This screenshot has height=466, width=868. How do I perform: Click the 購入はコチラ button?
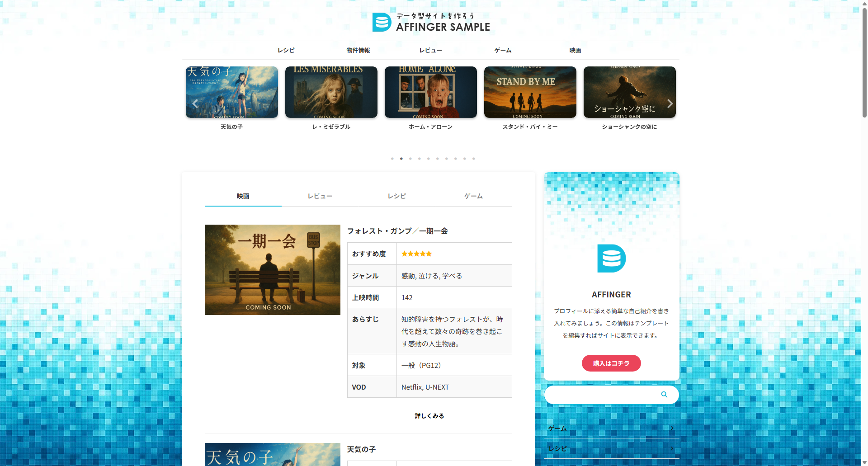(611, 363)
